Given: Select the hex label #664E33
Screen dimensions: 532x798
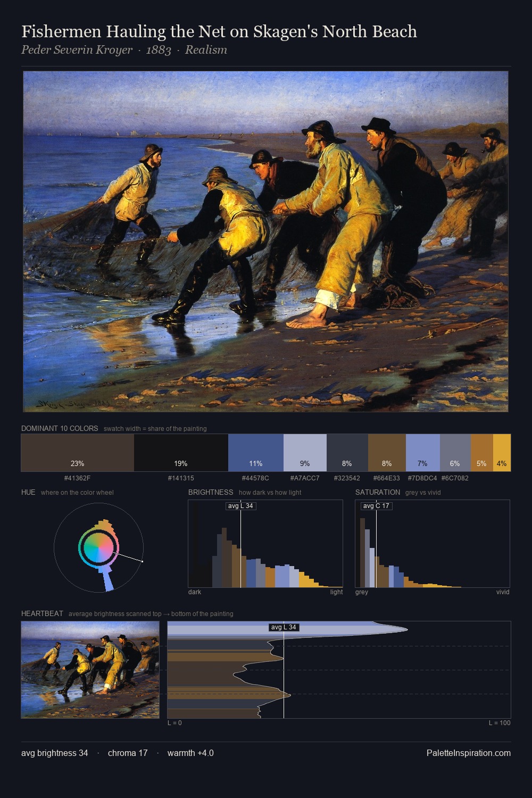Looking at the screenshot, I should tap(387, 478).
